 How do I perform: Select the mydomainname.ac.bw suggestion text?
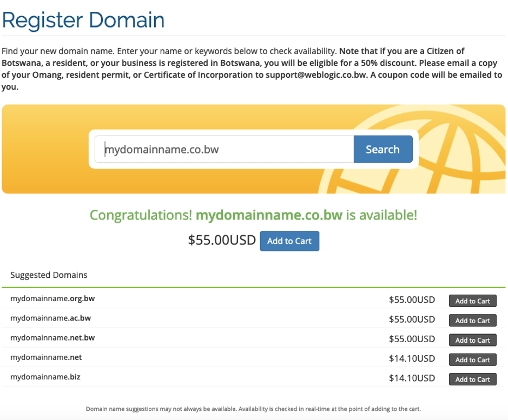click(x=50, y=318)
